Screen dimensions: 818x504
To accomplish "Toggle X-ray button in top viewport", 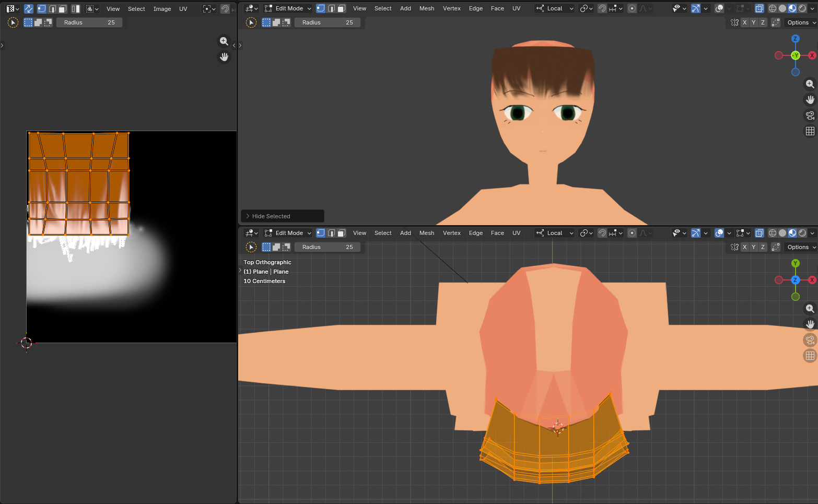I will [x=759, y=8].
